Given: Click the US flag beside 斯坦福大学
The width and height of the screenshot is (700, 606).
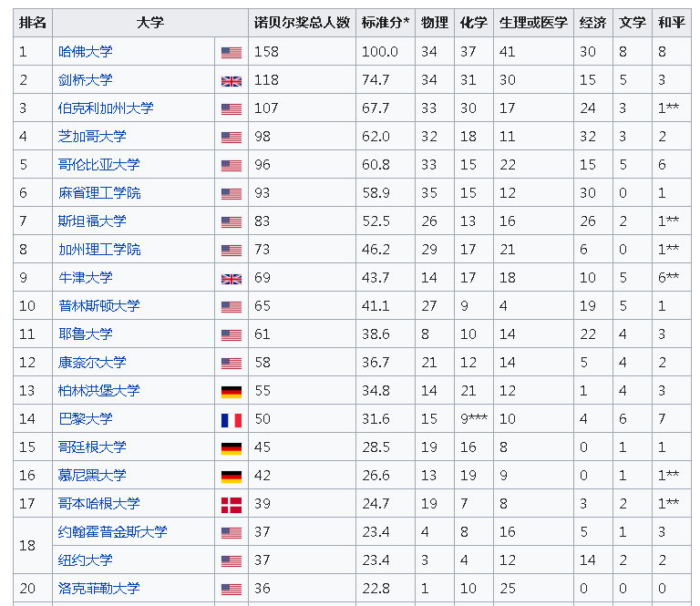Looking at the screenshot, I should [x=232, y=222].
